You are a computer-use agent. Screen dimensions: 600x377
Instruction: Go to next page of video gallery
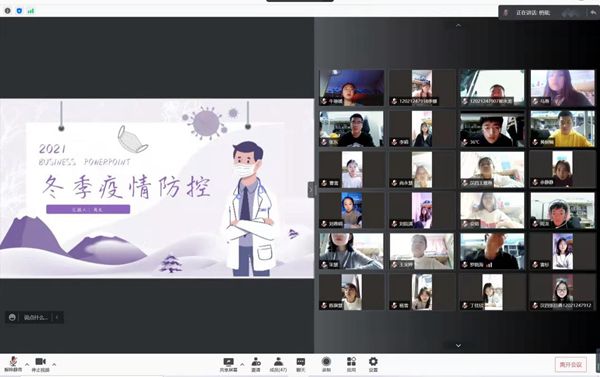click(x=458, y=346)
